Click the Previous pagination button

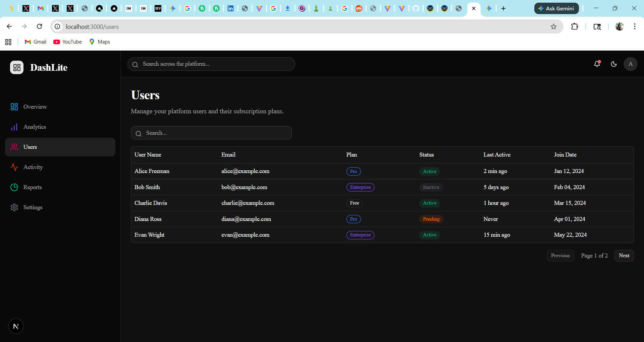tap(560, 255)
